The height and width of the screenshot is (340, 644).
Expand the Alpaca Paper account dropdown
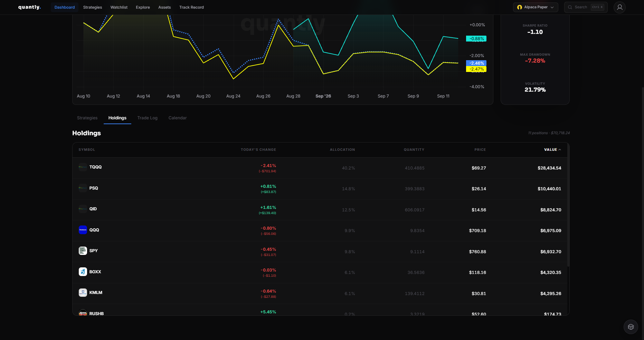point(535,7)
